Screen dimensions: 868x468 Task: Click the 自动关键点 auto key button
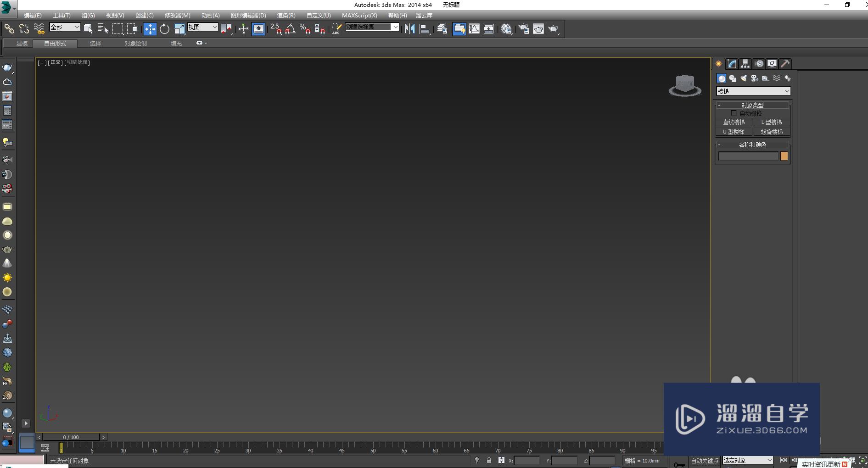pyautogui.click(x=705, y=461)
